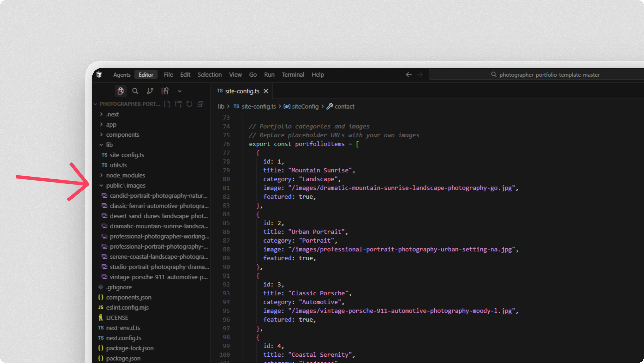
Task: Show more sidebar views chevron
Action: click(x=180, y=91)
